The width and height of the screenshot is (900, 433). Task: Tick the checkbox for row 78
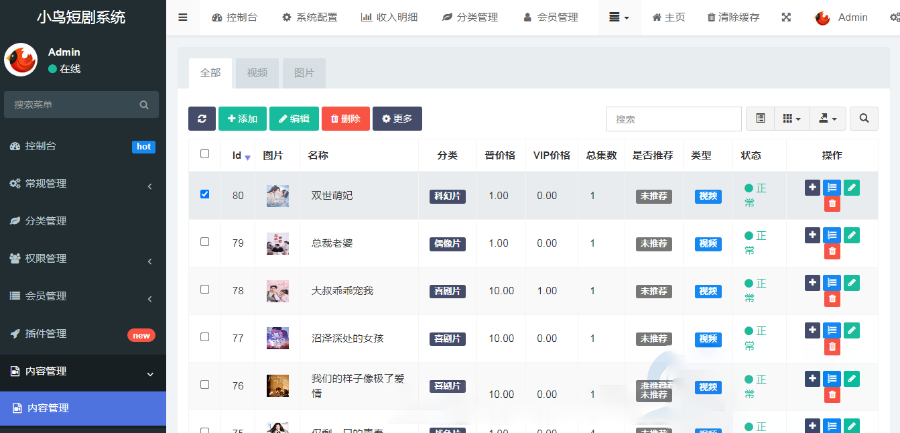(x=205, y=290)
